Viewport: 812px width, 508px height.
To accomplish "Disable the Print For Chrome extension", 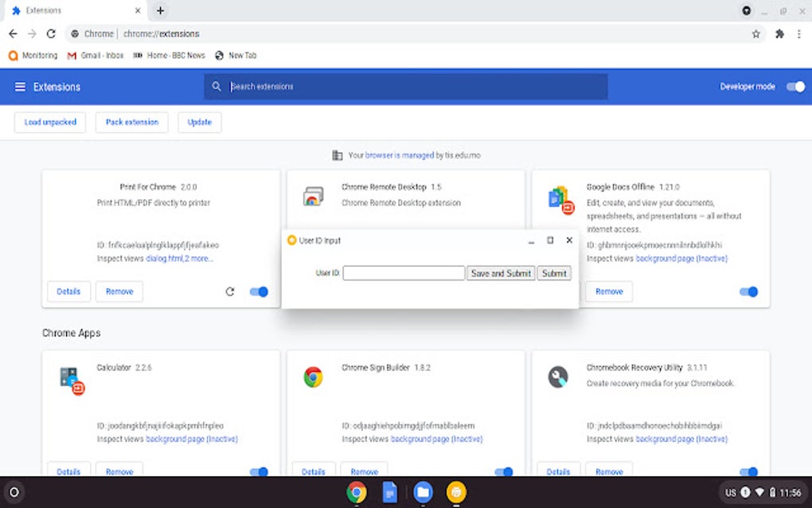I will (x=259, y=291).
